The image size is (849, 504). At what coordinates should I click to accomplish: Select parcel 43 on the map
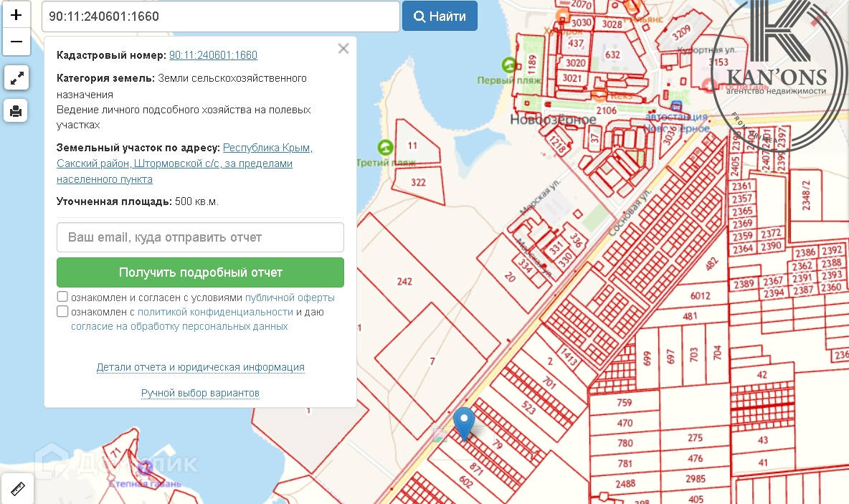[x=763, y=440]
